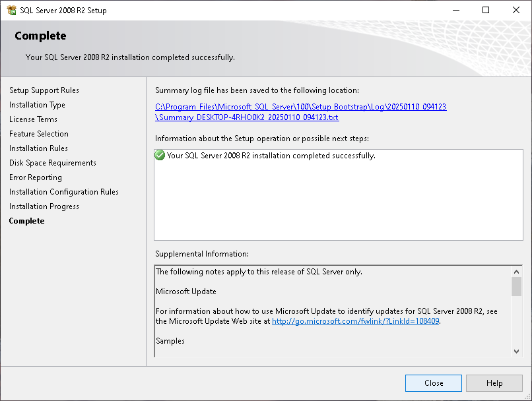The image size is (532, 401).
Task: Select Feature Selection in the step list
Action: pyautogui.click(x=39, y=133)
